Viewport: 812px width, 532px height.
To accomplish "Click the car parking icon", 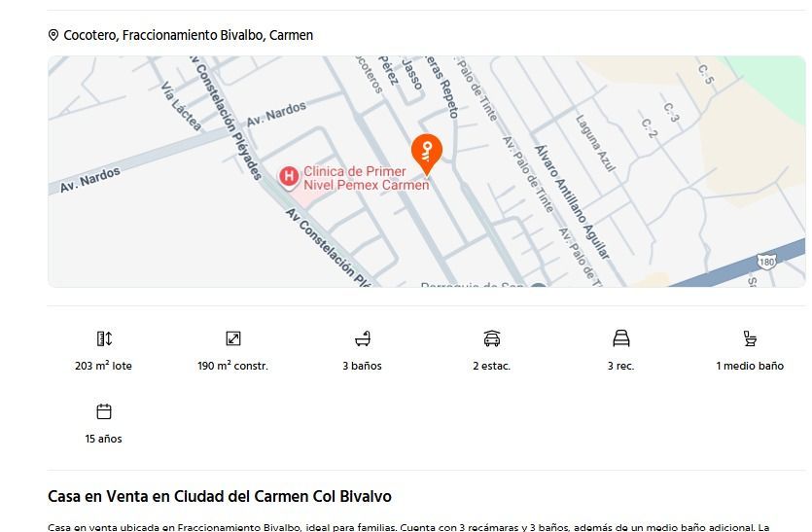I will (491, 338).
